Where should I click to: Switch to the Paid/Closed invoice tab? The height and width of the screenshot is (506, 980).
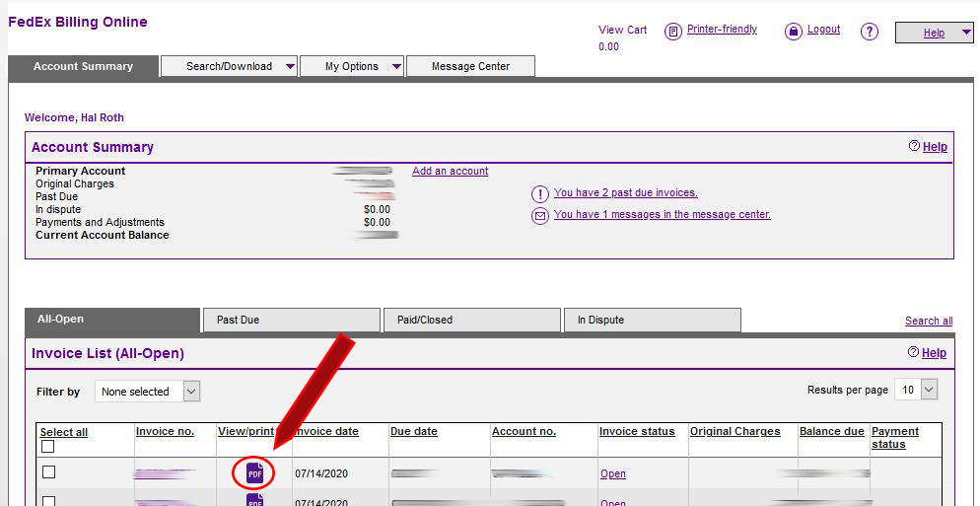coord(472,320)
